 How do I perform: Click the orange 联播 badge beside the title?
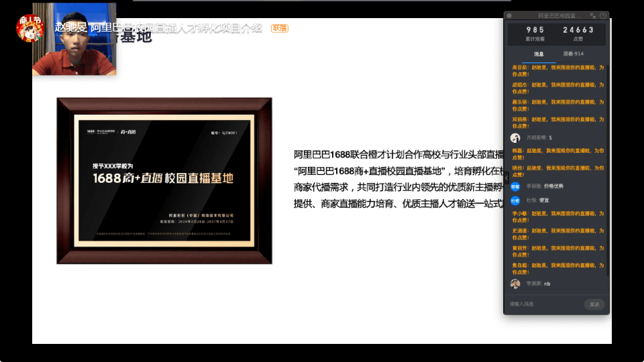(x=280, y=28)
